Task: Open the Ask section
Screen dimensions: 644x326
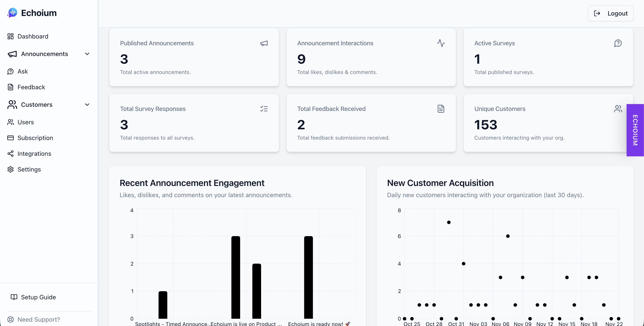Action: click(23, 71)
